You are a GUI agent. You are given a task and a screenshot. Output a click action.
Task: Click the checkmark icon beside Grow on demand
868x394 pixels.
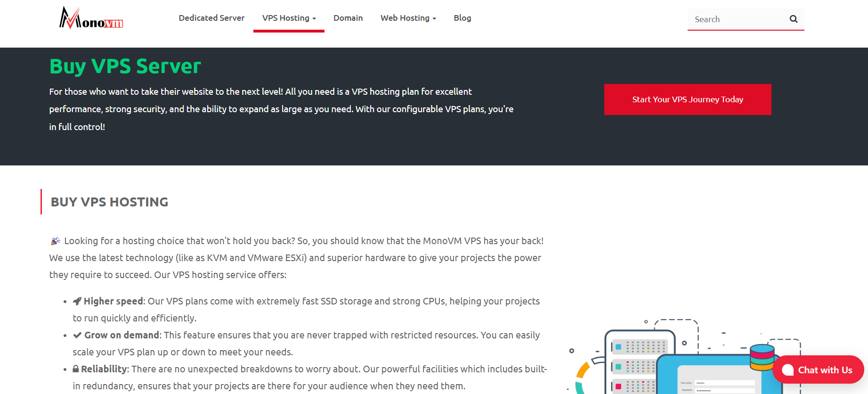(77, 335)
